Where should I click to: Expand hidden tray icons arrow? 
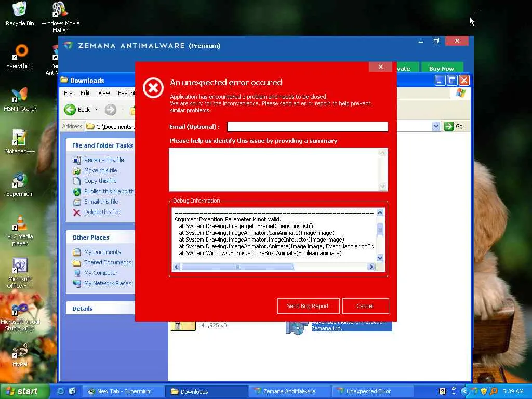[x=465, y=392]
